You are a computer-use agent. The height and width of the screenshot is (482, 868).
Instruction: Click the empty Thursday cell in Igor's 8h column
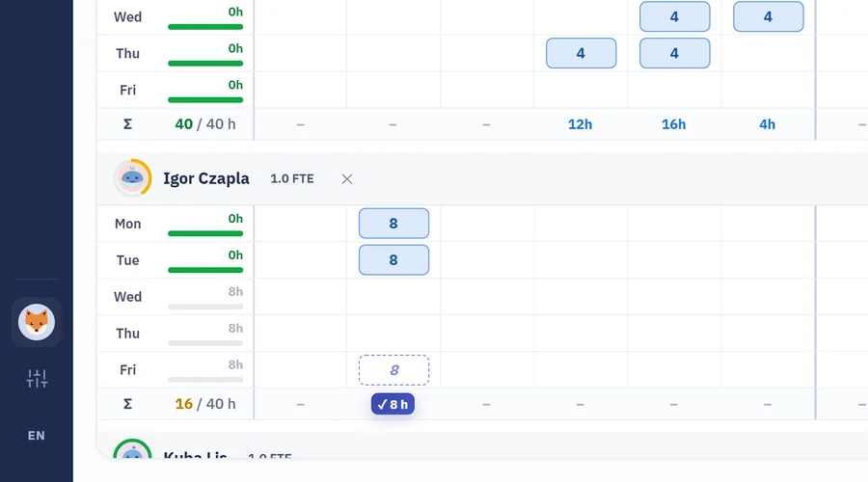click(x=393, y=334)
